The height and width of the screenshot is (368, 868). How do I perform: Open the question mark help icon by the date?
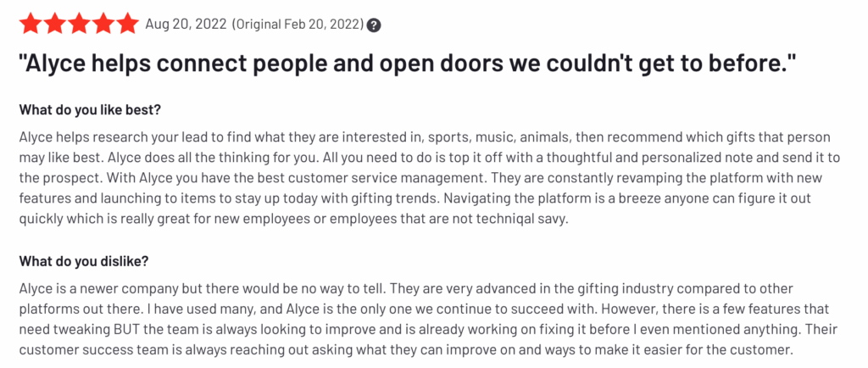click(x=374, y=25)
